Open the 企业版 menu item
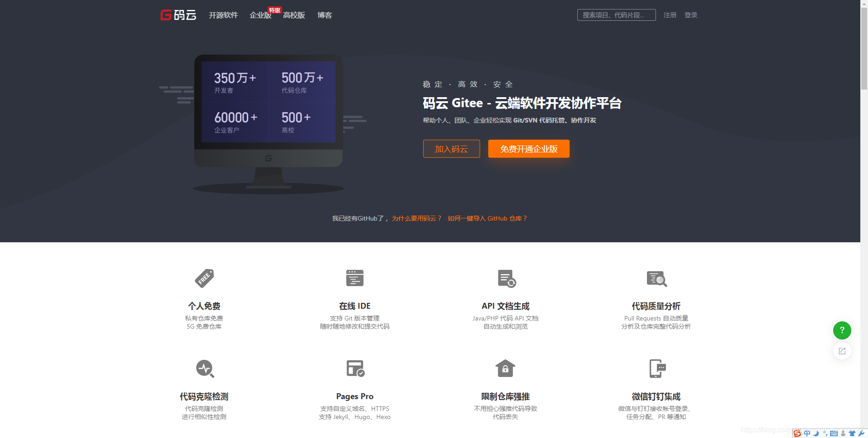The height and width of the screenshot is (438, 868). point(260,15)
